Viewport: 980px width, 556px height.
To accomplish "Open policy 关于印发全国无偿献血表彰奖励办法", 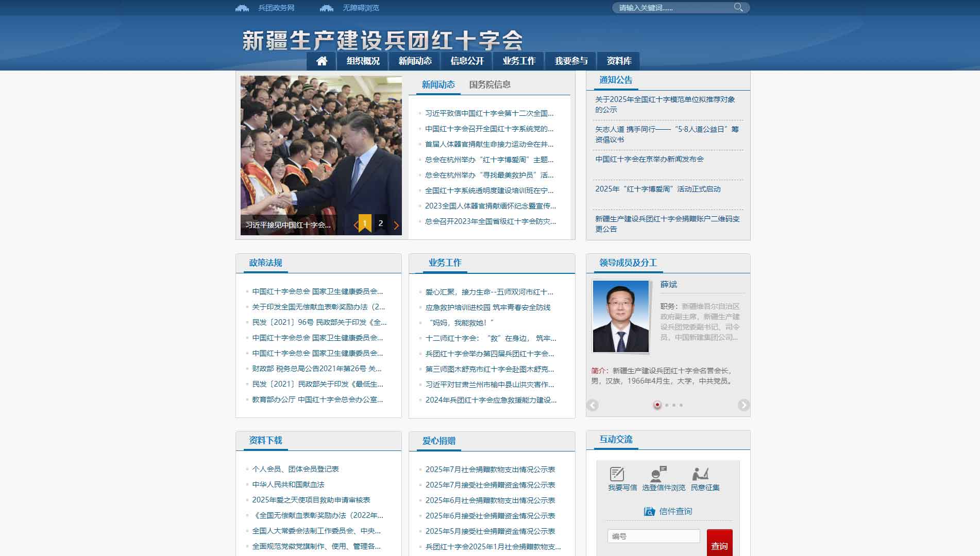I will tap(318, 307).
